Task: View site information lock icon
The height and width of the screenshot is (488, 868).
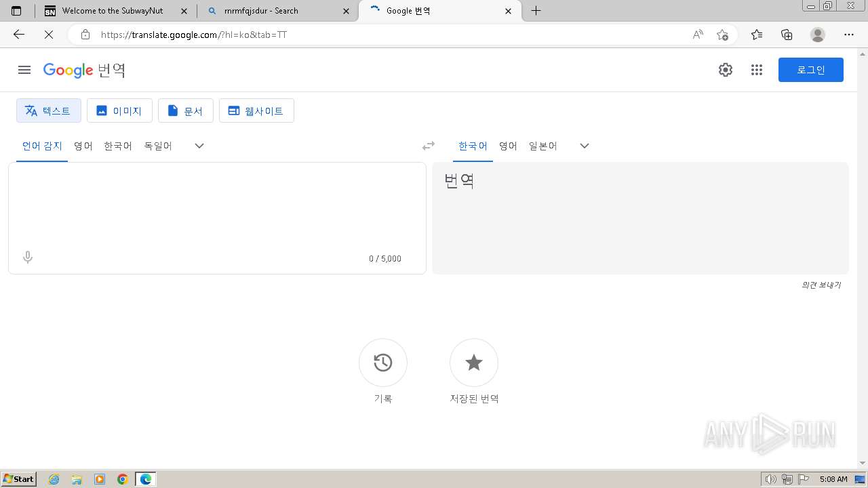Action: tap(85, 35)
